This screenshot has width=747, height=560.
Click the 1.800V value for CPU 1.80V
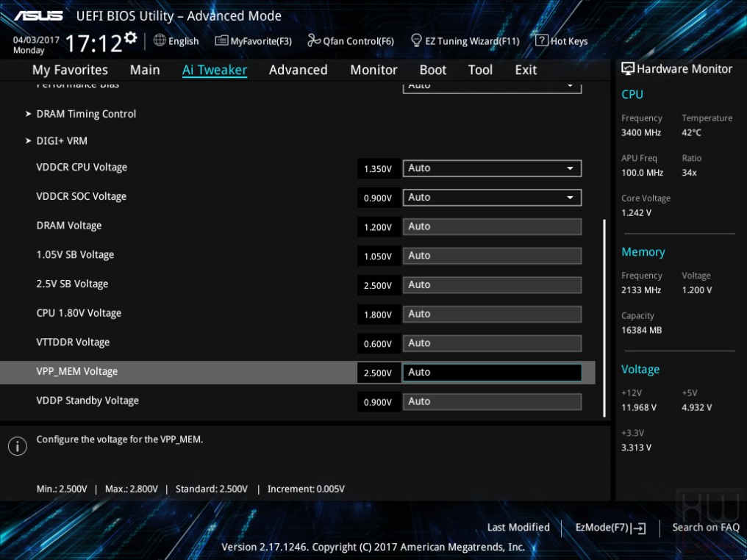click(378, 315)
